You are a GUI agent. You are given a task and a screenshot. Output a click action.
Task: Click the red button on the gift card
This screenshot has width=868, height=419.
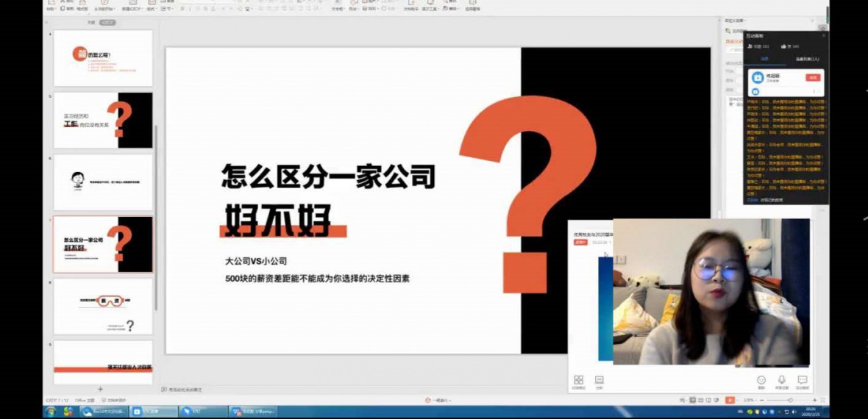pos(813,77)
